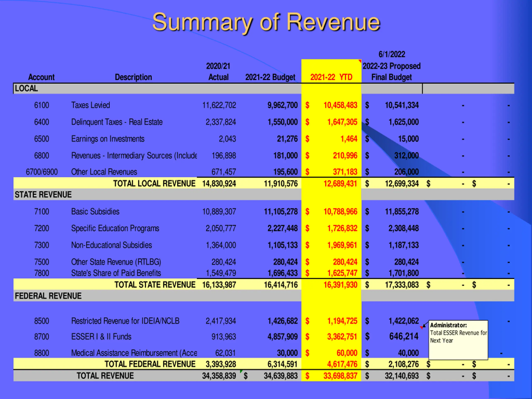The image size is (532, 399).
Task: Select 'Delinquent Taxes - Real Estate' row label
Action: pyautogui.click(x=117, y=122)
